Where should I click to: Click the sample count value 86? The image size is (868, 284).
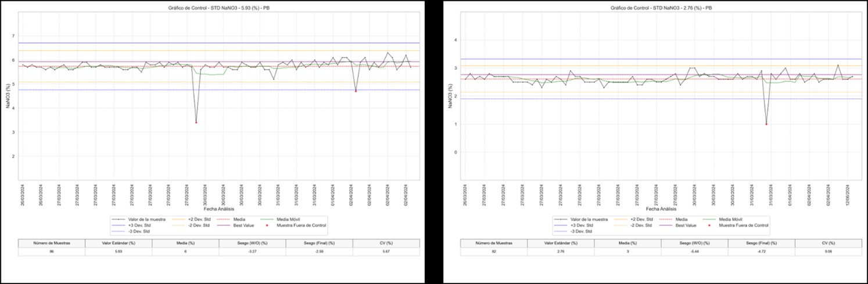[x=52, y=251]
